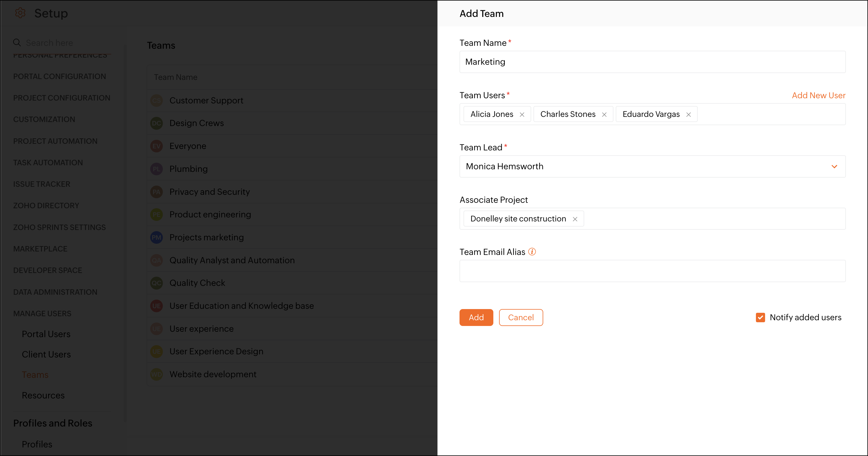Remove Alicia Jones from Team Users

522,115
